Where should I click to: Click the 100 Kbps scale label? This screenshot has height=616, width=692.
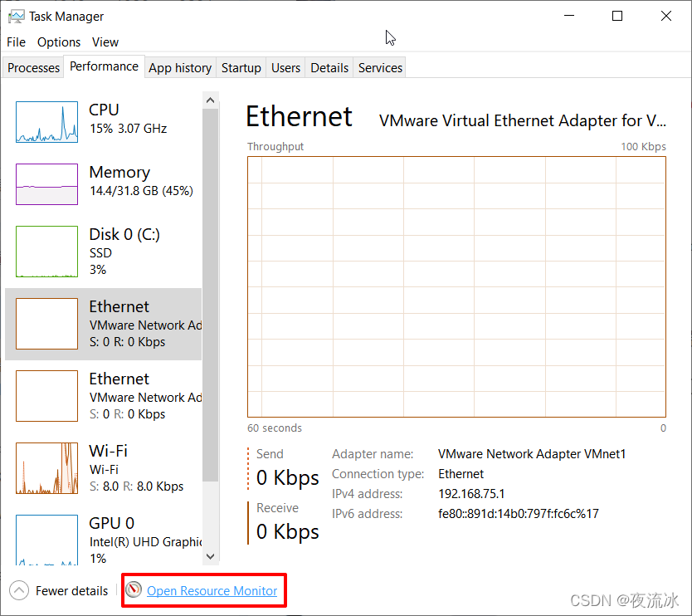[x=643, y=147]
